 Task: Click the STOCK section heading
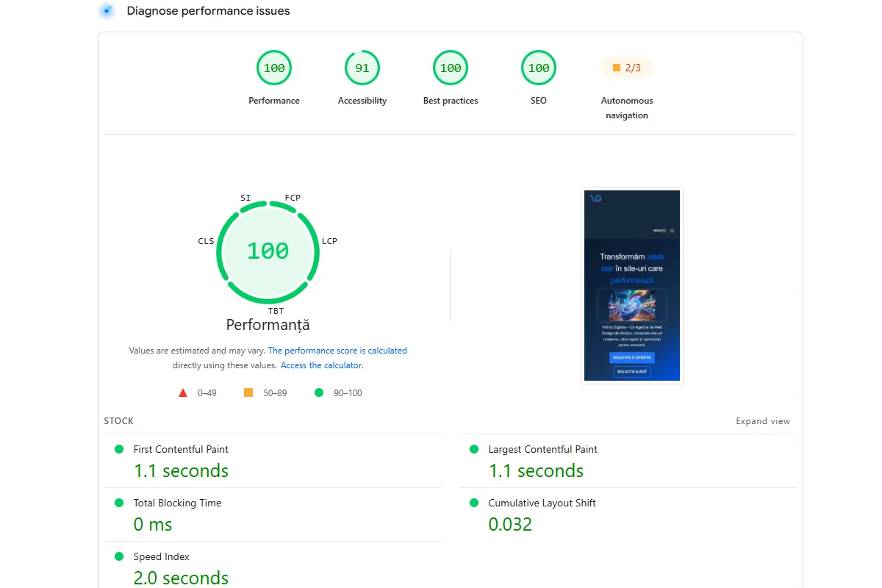[x=119, y=421]
